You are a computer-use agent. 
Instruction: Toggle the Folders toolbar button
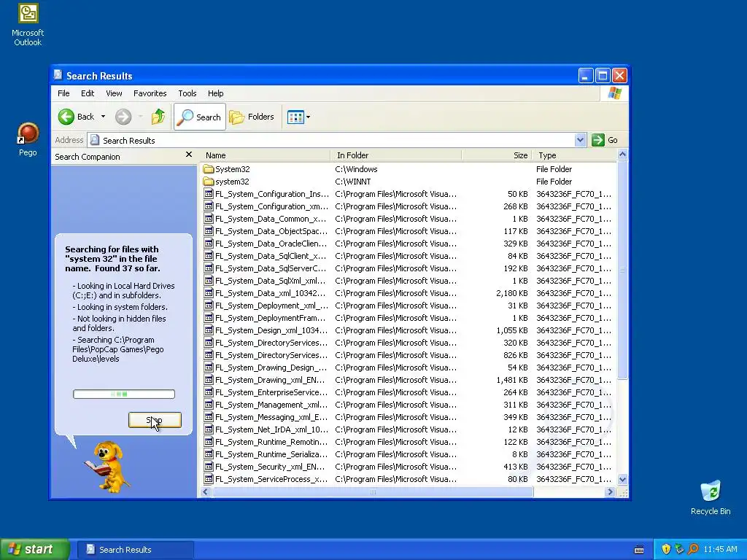tap(252, 117)
